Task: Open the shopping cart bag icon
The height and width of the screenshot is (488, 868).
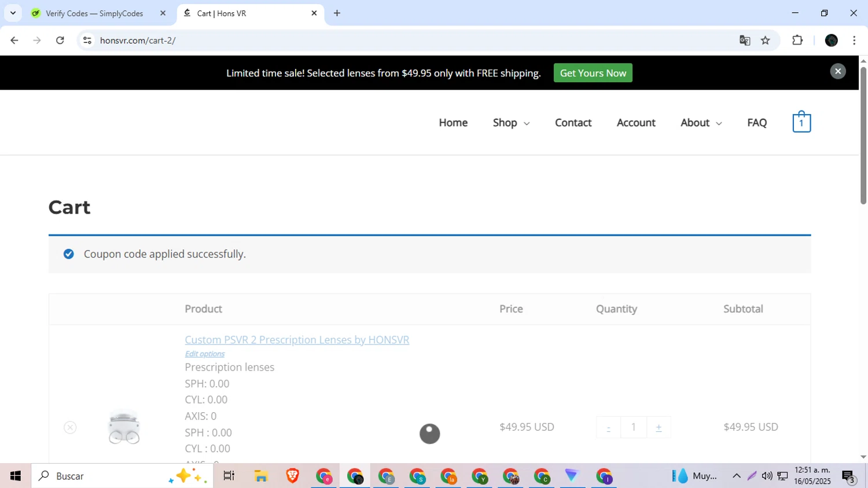Action: click(801, 122)
